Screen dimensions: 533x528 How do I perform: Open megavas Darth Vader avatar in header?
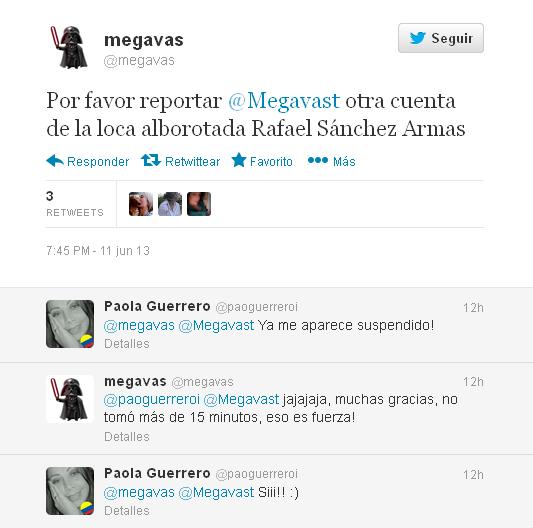point(70,47)
